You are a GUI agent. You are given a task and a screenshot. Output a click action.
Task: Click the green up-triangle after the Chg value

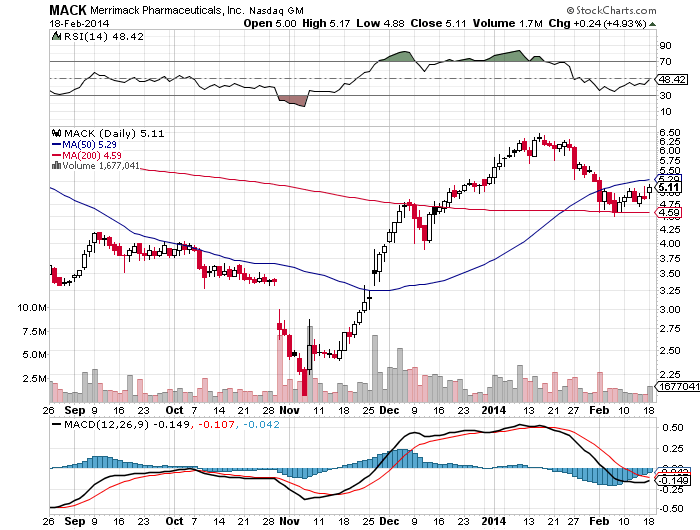pyautogui.click(x=652, y=24)
